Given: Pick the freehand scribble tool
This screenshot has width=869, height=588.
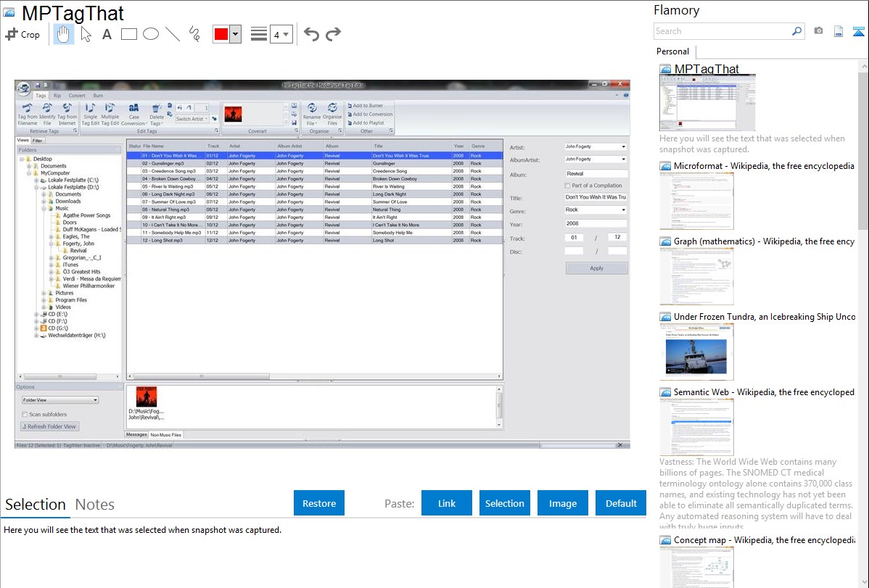Looking at the screenshot, I should (x=194, y=34).
